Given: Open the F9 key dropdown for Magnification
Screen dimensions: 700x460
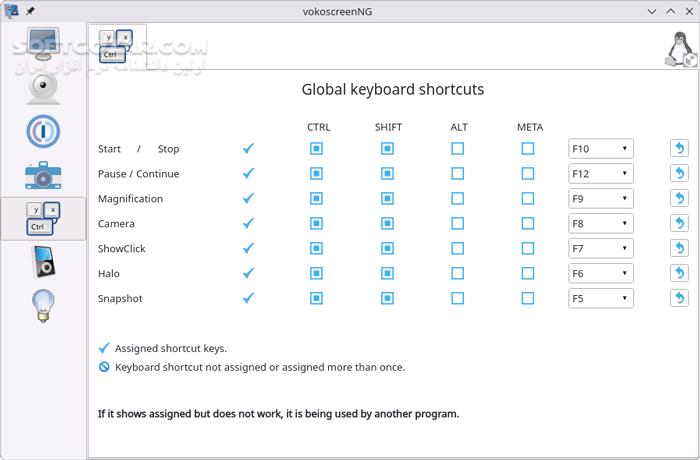Looking at the screenshot, I should tap(601, 198).
